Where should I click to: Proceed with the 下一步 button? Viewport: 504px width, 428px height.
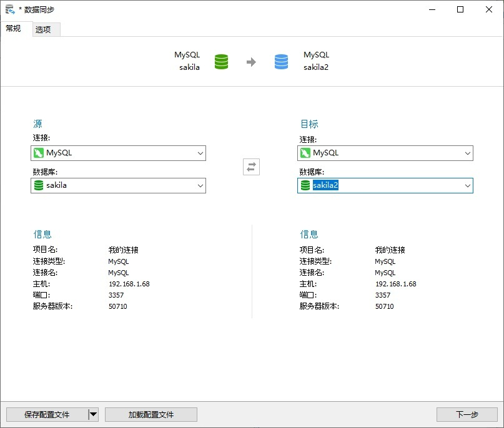tap(467, 414)
